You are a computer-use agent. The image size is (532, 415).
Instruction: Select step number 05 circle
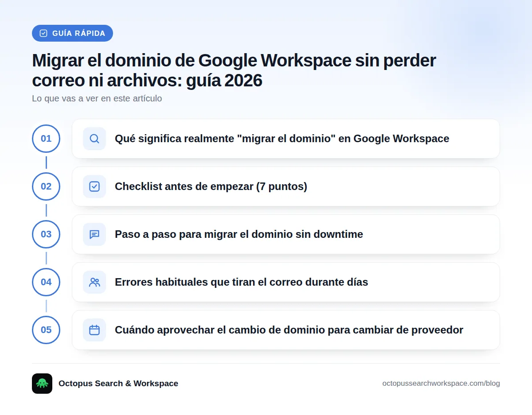[x=46, y=330]
